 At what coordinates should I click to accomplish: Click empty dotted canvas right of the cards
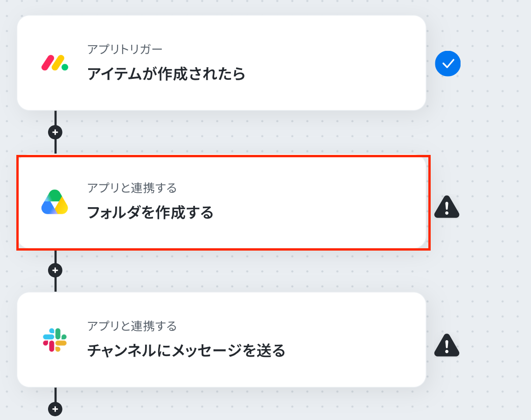pos(495,142)
